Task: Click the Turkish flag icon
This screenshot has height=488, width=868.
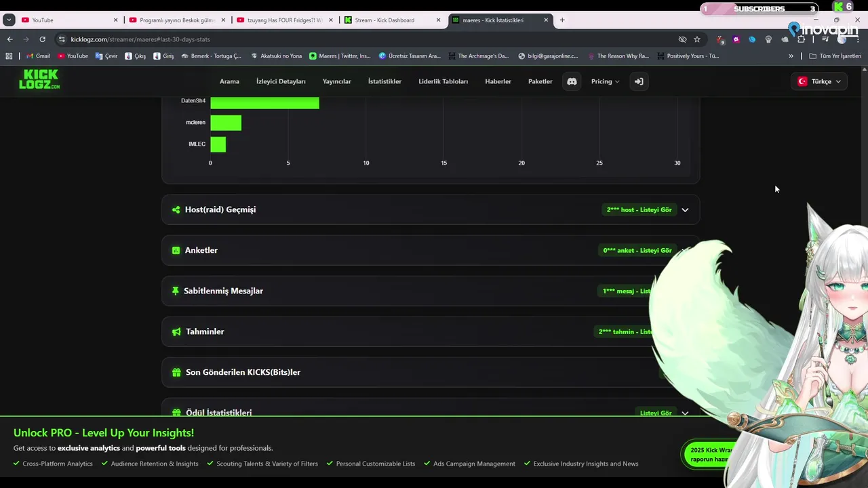Action: point(802,81)
